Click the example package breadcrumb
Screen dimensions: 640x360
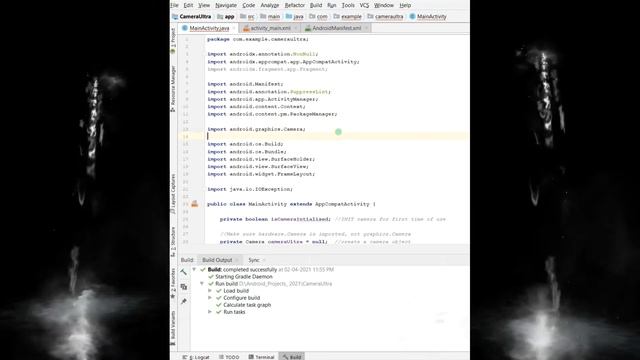click(x=347, y=17)
